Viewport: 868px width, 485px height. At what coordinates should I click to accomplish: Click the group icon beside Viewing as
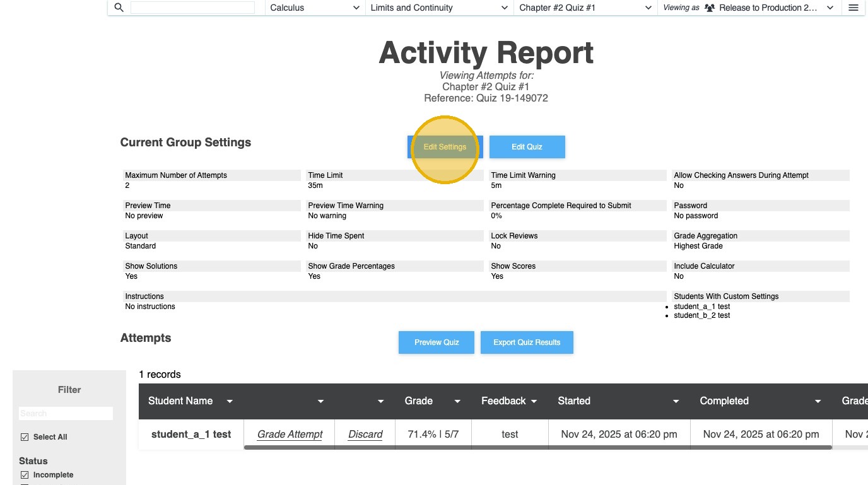(x=710, y=8)
